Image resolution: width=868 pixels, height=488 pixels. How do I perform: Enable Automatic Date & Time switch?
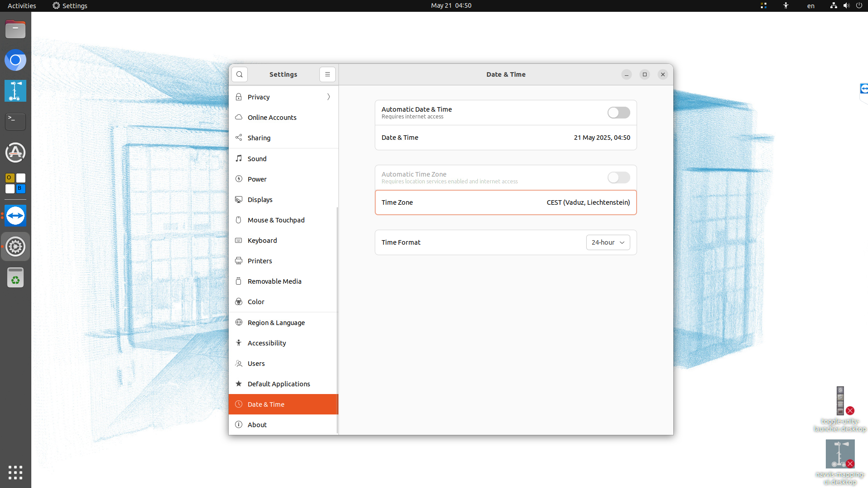(x=618, y=113)
